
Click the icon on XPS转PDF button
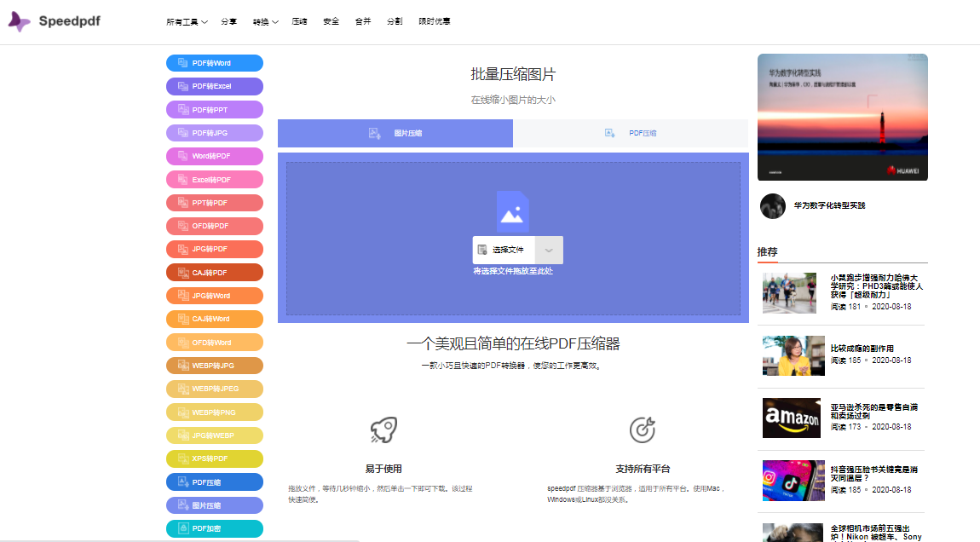click(183, 458)
